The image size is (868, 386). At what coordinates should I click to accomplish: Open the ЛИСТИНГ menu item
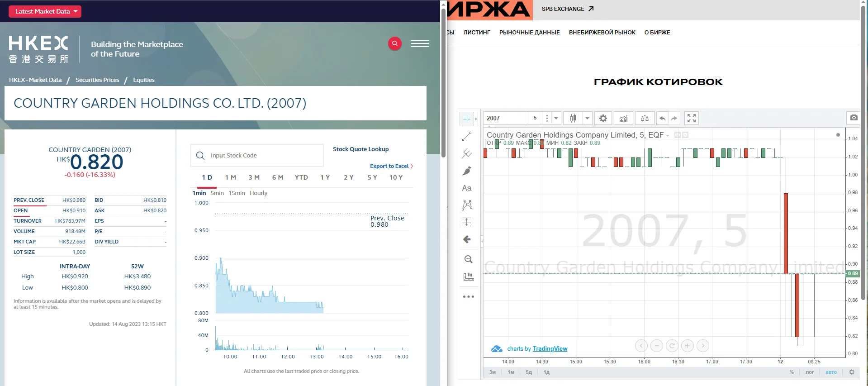tap(477, 33)
